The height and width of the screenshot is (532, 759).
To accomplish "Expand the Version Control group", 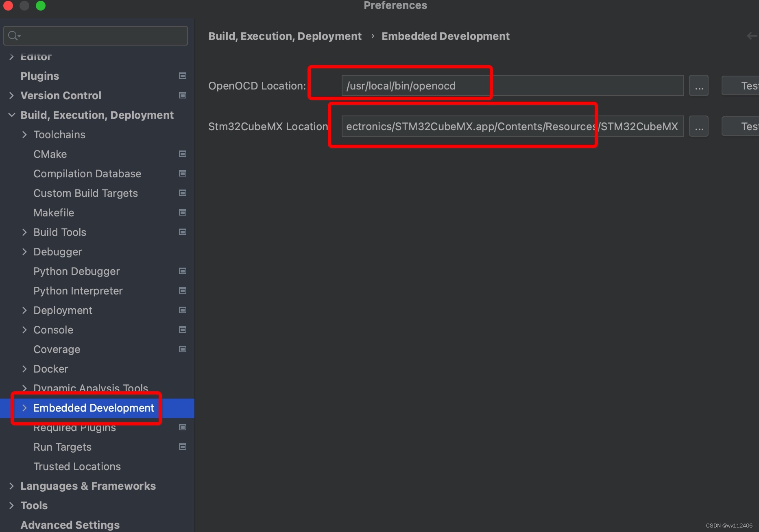I will pyautogui.click(x=11, y=96).
